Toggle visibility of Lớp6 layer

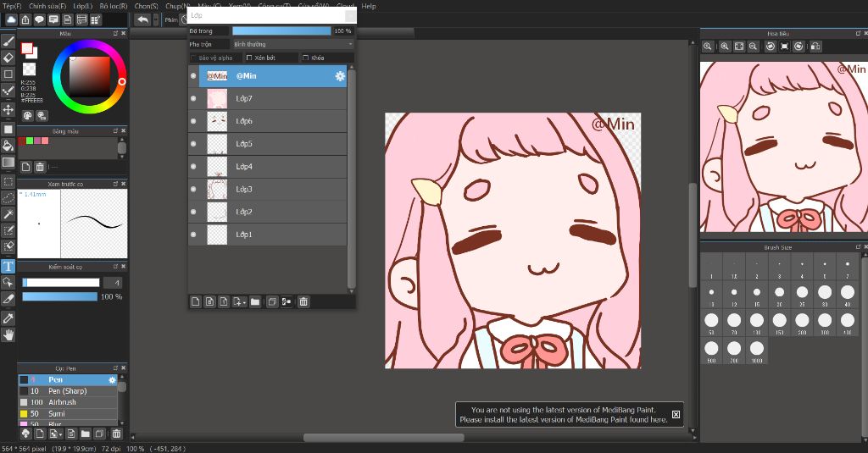193,121
